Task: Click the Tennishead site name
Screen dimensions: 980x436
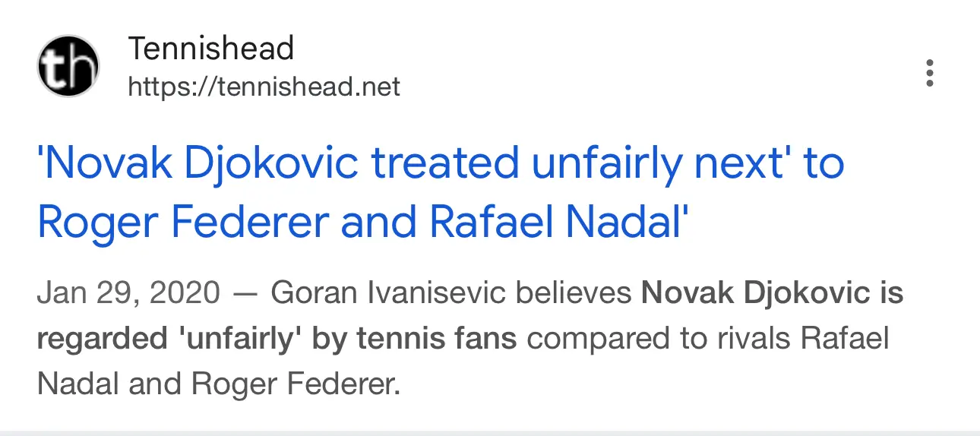Action: (x=210, y=49)
